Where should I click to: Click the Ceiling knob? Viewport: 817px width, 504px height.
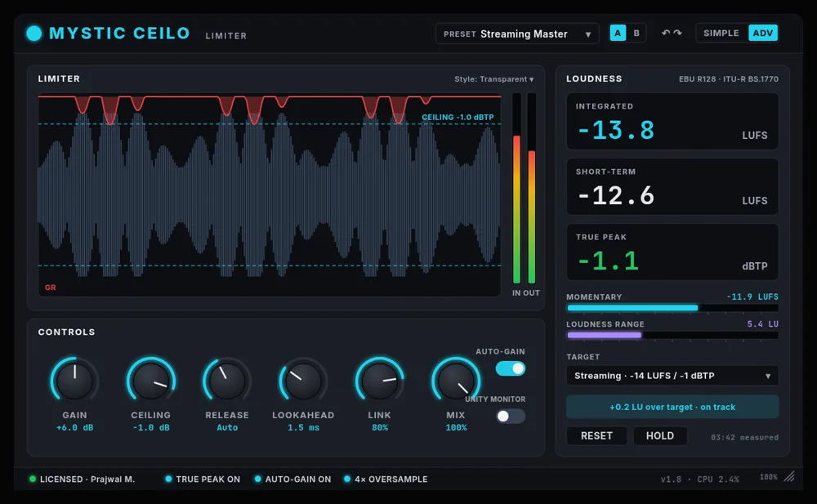(x=150, y=381)
